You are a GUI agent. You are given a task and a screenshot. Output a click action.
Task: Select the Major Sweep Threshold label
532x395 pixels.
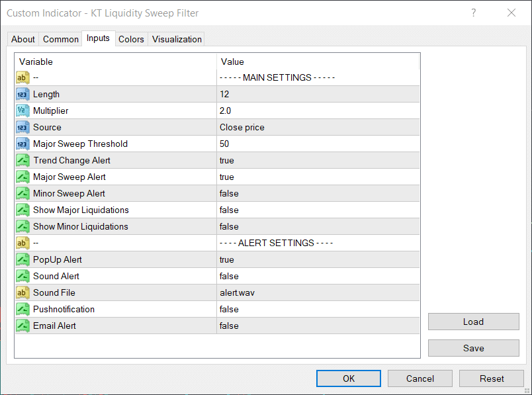point(81,144)
